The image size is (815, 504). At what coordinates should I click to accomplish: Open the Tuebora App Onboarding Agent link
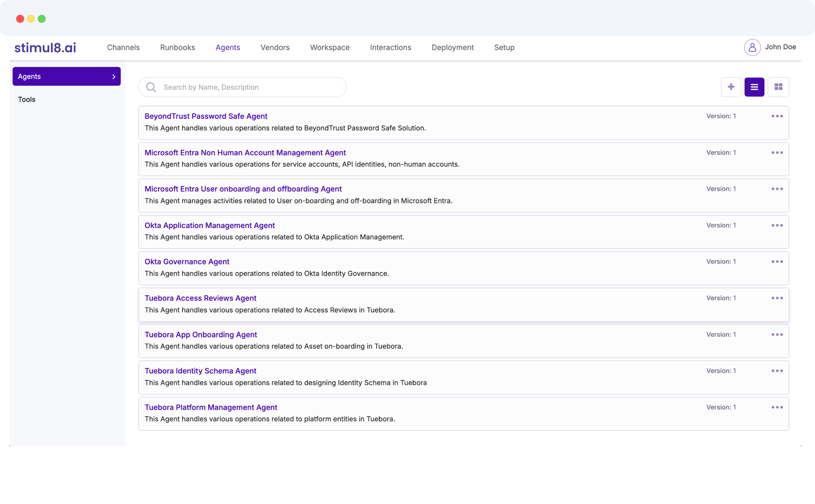[x=201, y=334]
